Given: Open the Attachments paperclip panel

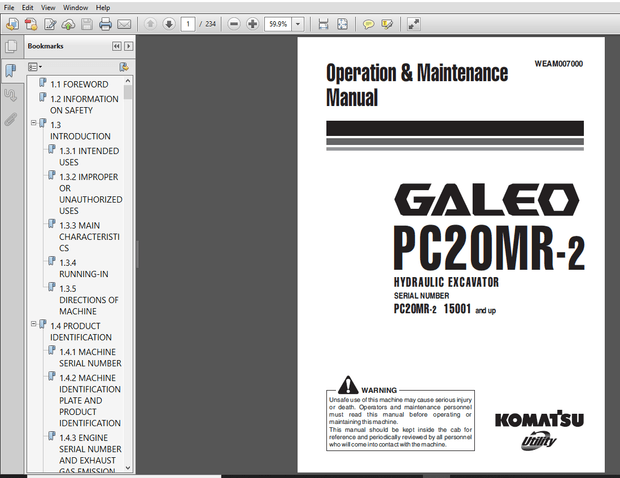Looking at the screenshot, I should (x=11, y=119).
